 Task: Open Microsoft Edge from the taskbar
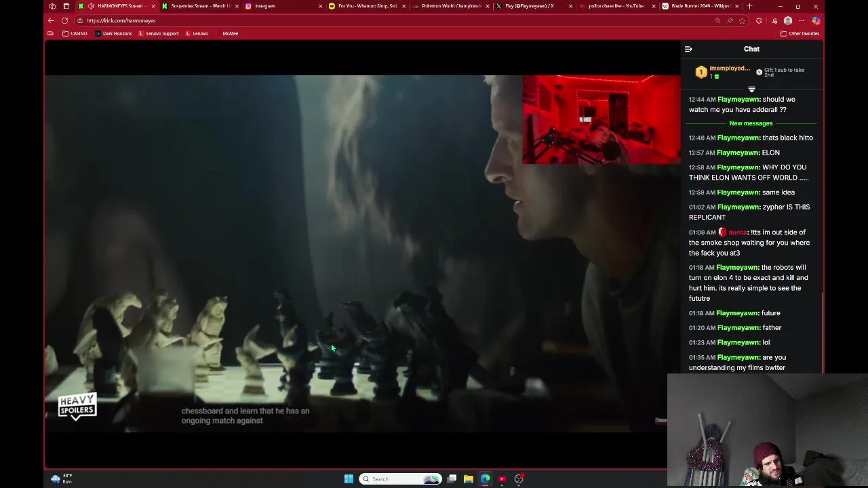486,479
